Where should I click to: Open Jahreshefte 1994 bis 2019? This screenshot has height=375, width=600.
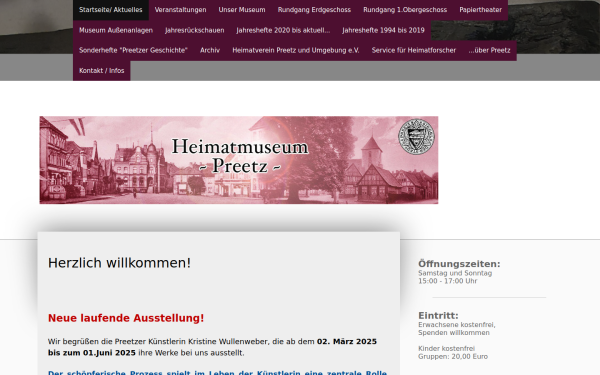(x=383, y=30)
